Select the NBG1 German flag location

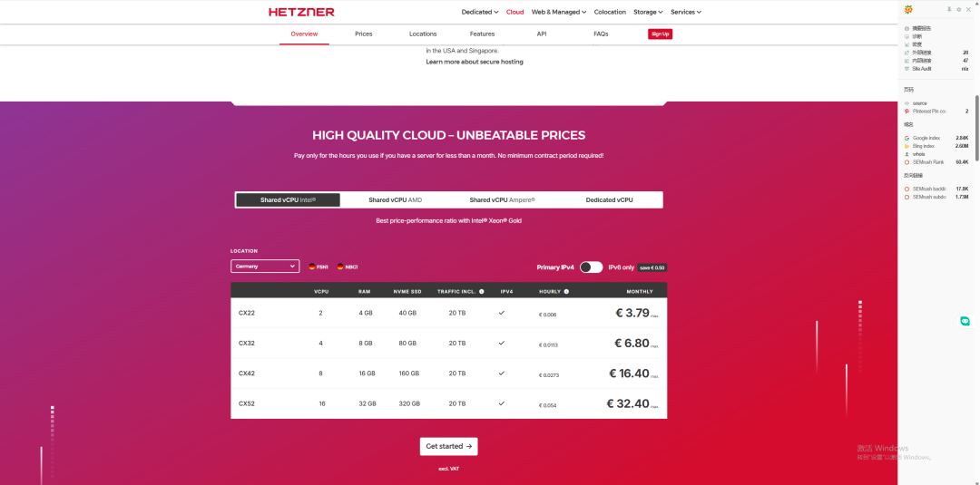click(x=340, y=267)
